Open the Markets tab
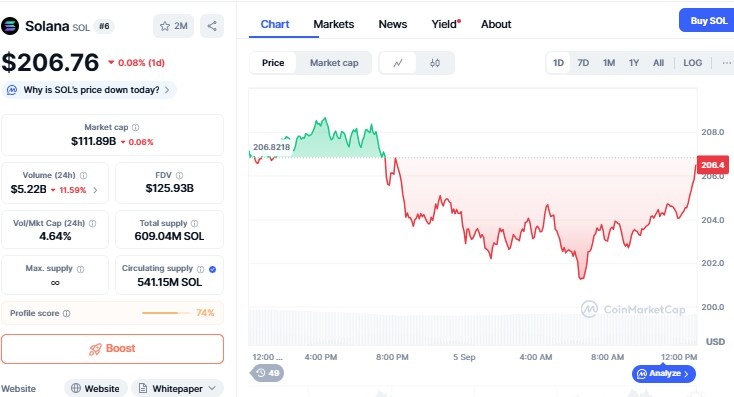This screenshot has height=397, width=734. [334, 24]
